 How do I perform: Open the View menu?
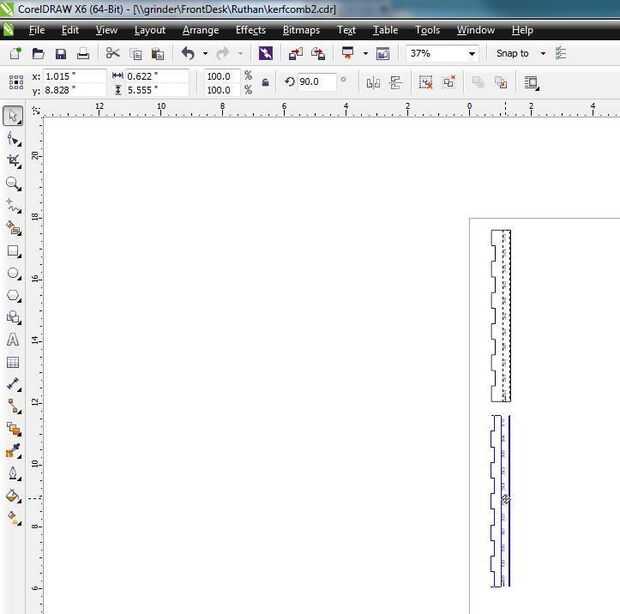tap(106, 30)
